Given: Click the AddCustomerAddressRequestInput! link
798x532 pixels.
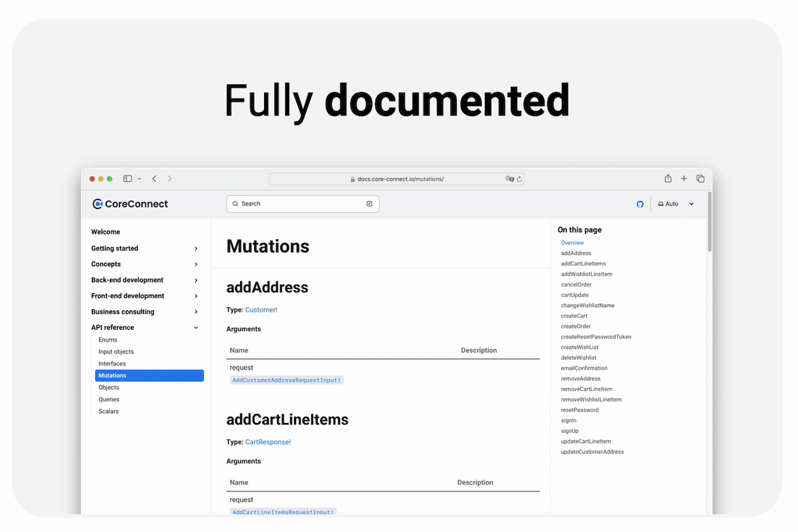Looking at the screenshot, I should click(286, 380).
